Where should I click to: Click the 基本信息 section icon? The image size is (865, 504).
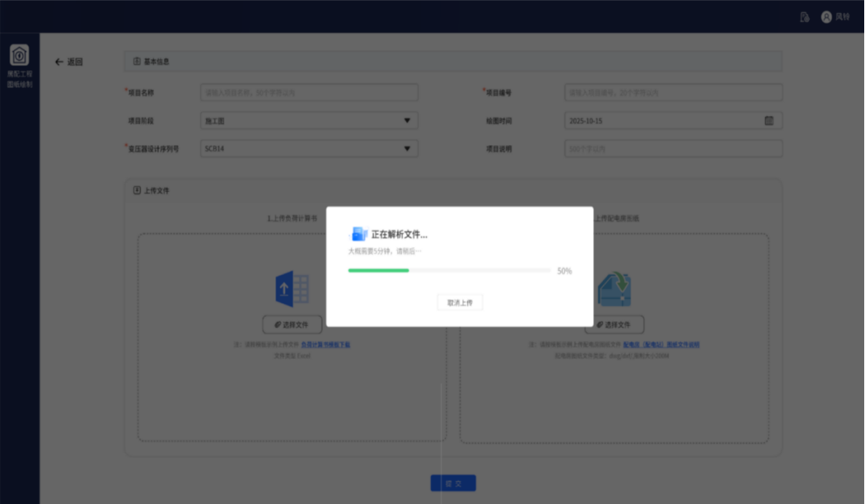coord(137,62)
